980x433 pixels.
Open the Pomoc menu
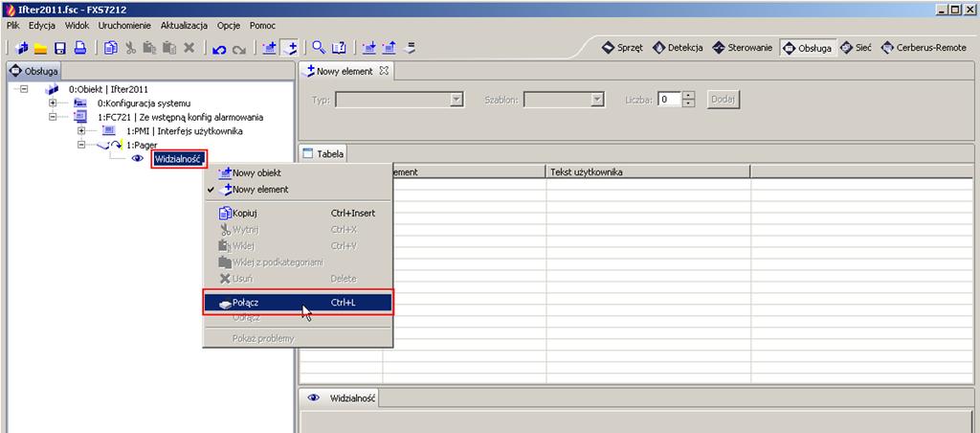coord(262,26)
